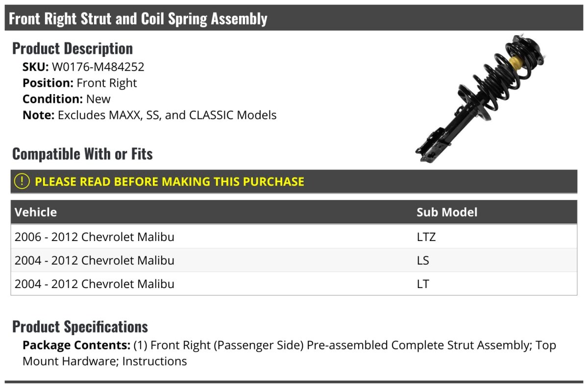Click the LT sub model cell

423,284
